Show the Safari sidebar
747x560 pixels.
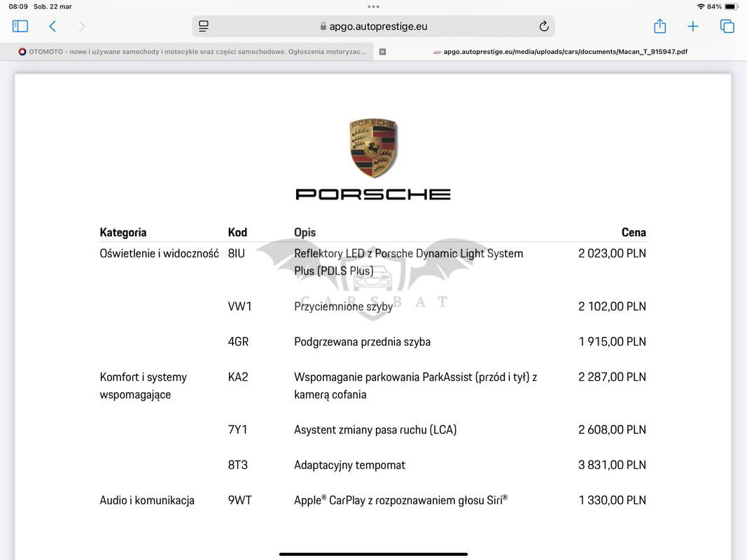click(20, 27)
